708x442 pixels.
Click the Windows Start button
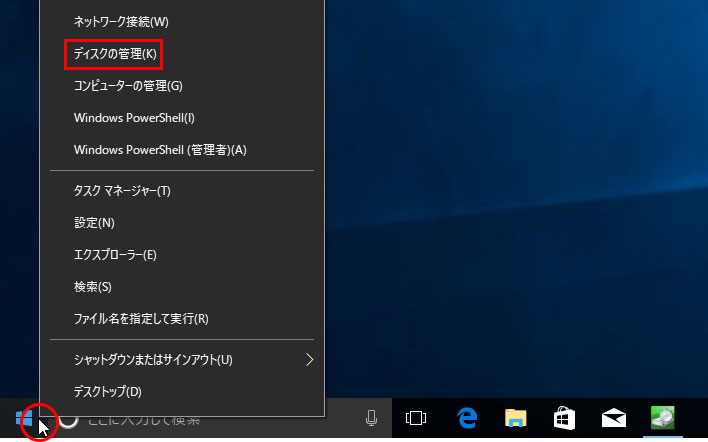pyautogui.click(x=25, y=419)
